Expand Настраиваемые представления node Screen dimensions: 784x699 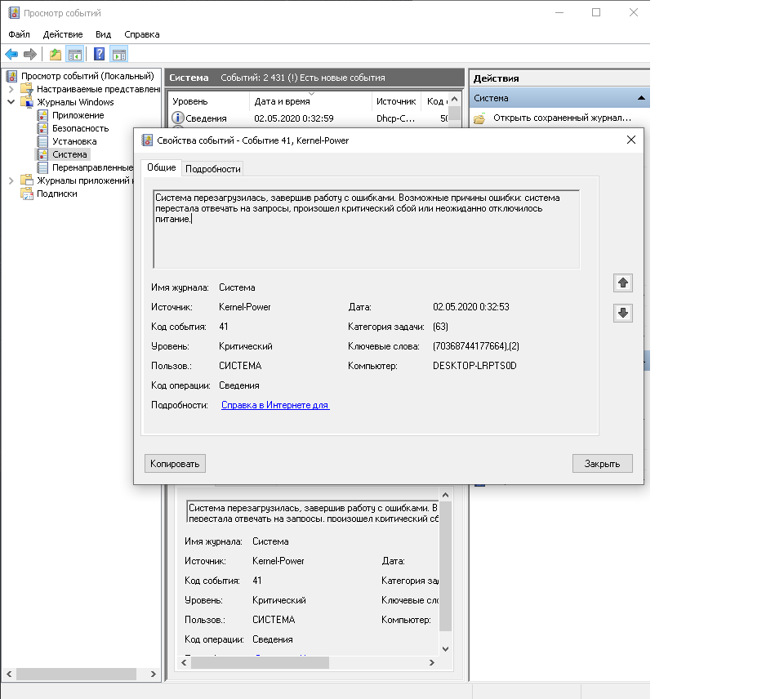click(x=11, y=89)
